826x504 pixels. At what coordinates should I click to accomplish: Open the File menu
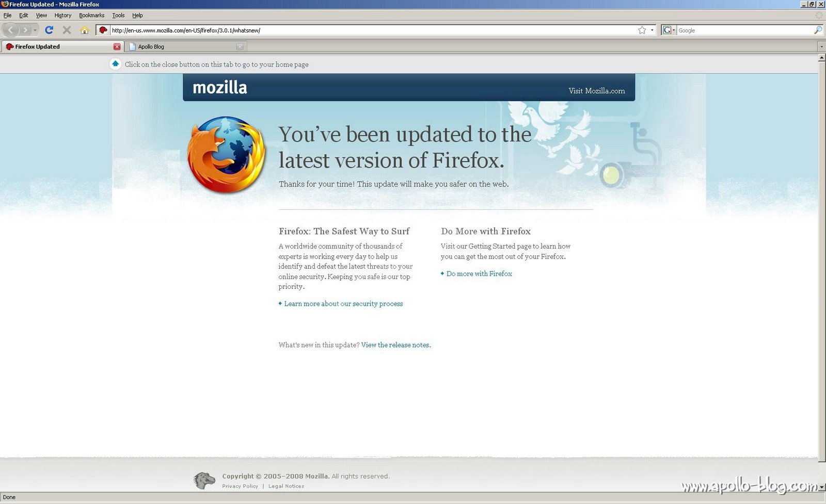pyautogui.click(x=7, y=15)
